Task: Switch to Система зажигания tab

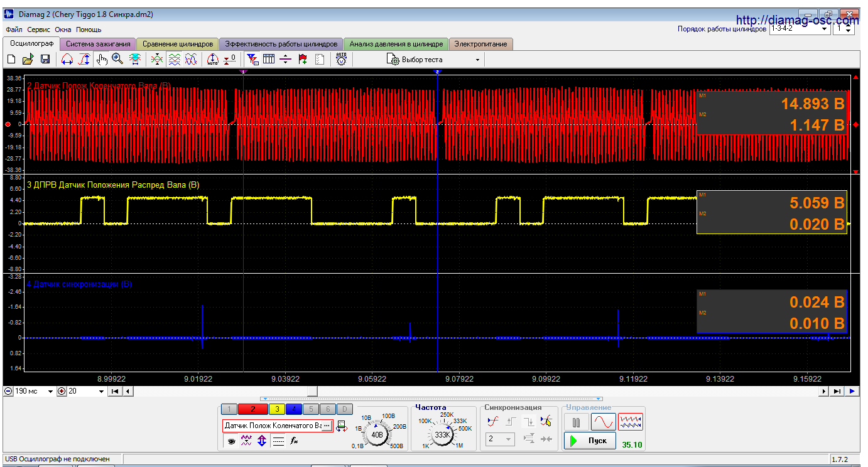Action: click(98, 44)
